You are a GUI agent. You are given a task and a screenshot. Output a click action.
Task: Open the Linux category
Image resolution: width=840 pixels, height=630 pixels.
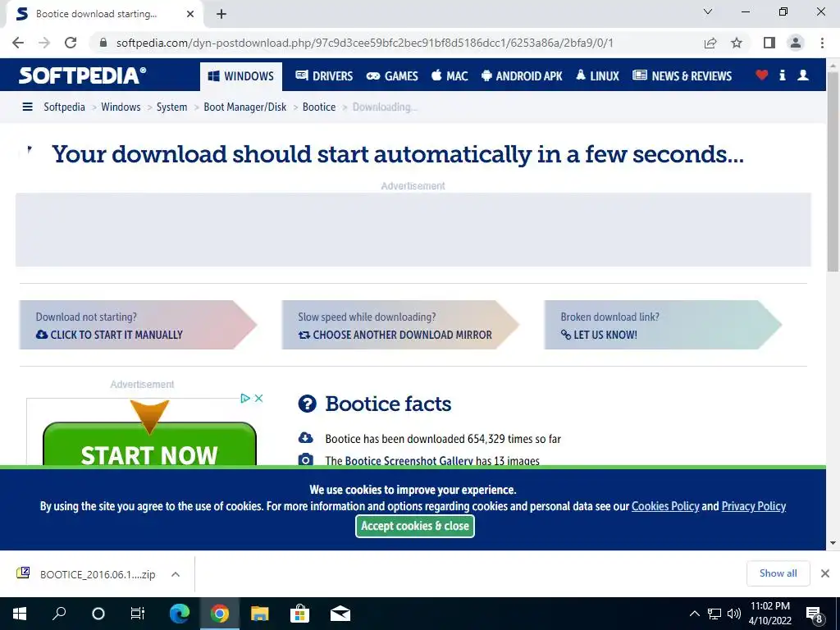click(597, 76)
